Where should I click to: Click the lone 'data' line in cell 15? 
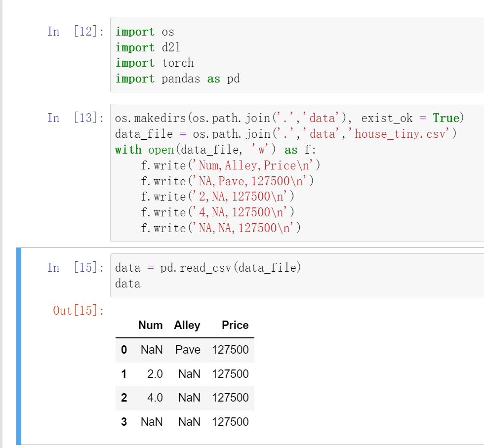pyautogui.click(x=128, y=284)
